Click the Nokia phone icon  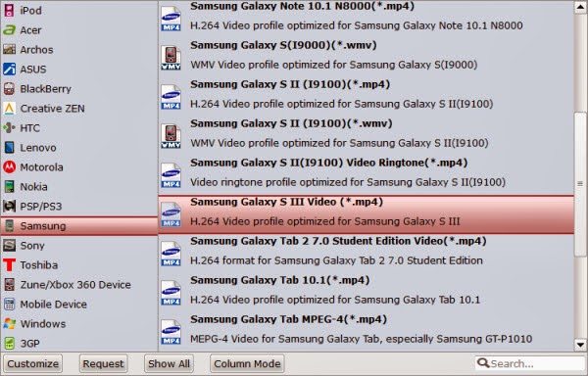click(x=9, y=186)
